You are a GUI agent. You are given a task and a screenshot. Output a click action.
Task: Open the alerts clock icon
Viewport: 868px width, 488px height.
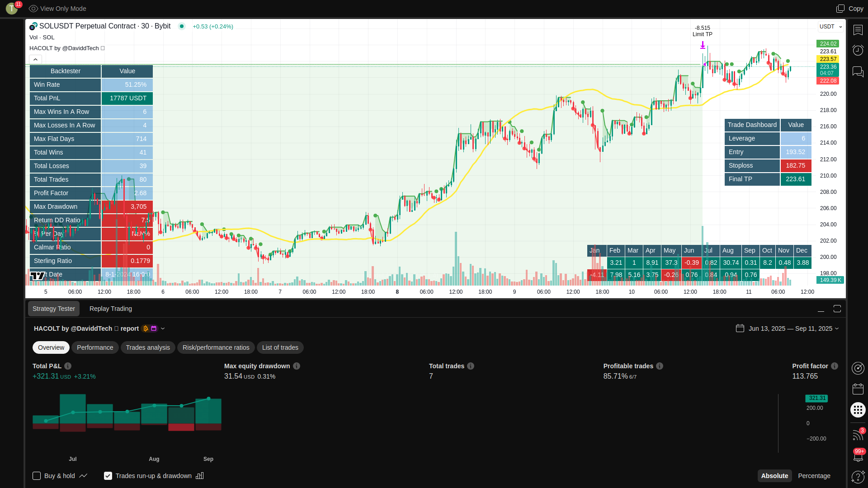(858, 50)
